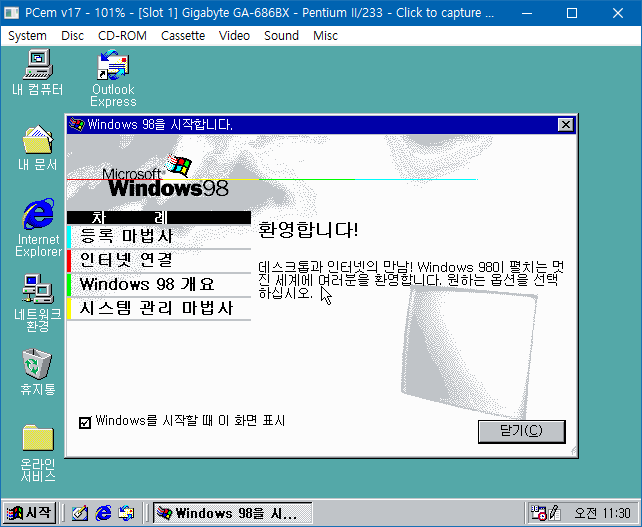Open the Disc menu
Image resolution: width=642 pixels, height=527 pixels.
72,36
